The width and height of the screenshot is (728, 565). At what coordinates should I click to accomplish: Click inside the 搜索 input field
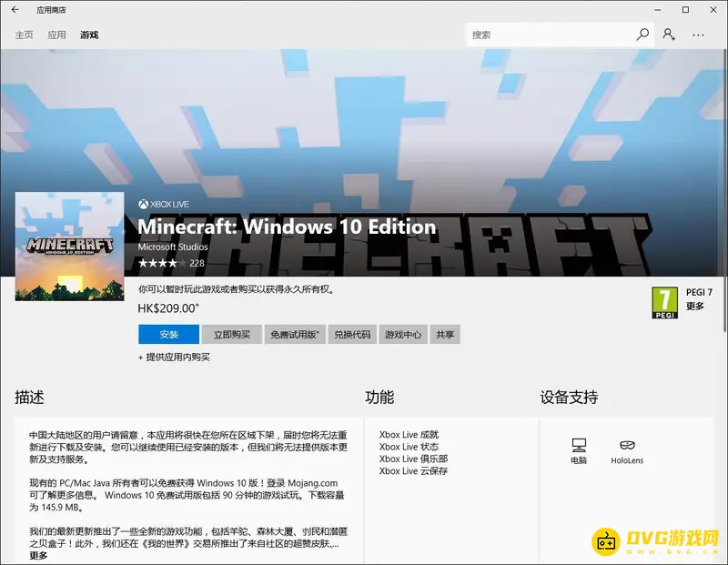[551, 35]
